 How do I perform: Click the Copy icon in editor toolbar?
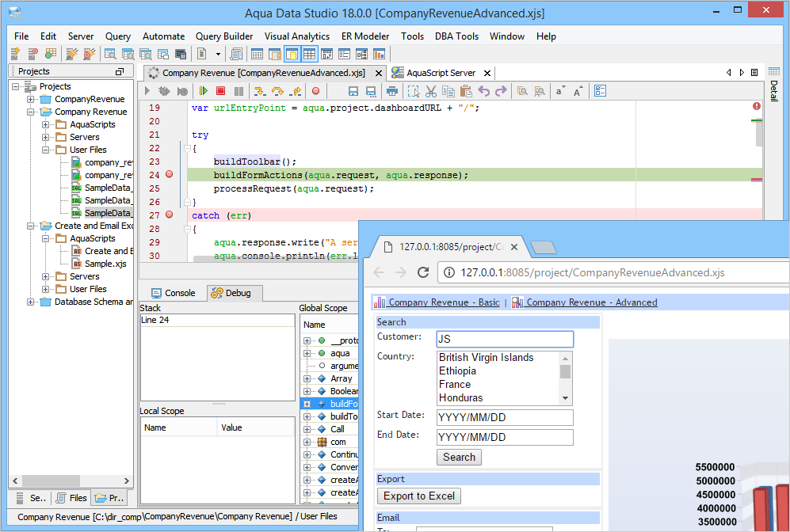coord(448,91)
